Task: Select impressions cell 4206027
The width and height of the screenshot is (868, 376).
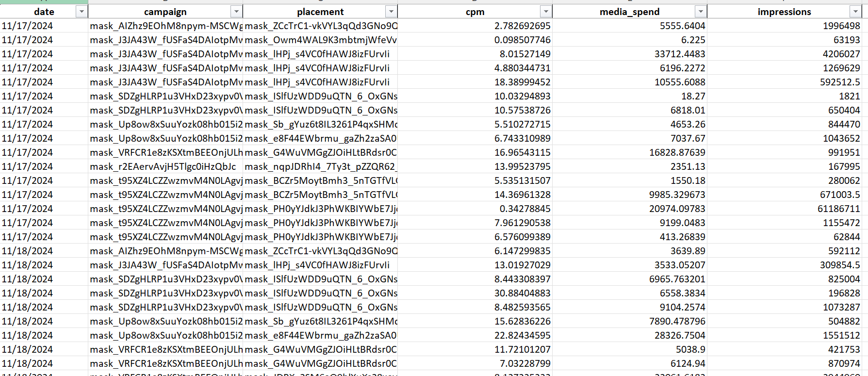Action: [x=785, y=54]
